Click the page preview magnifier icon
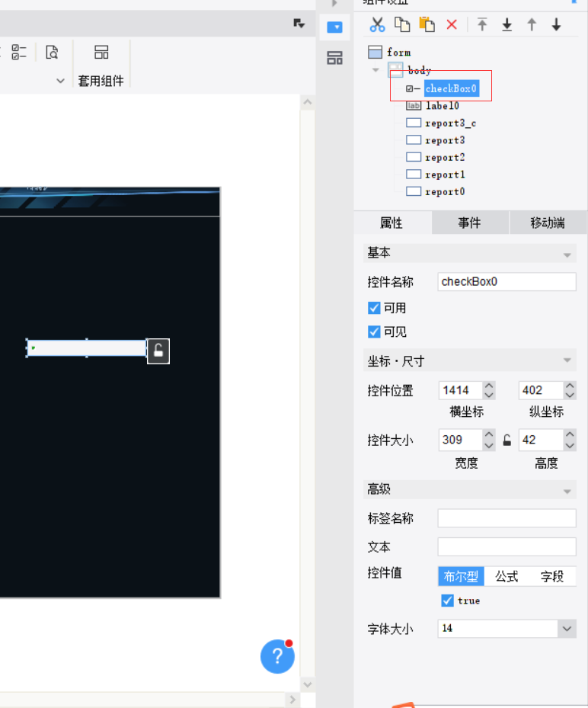 (x=52, y=52)
